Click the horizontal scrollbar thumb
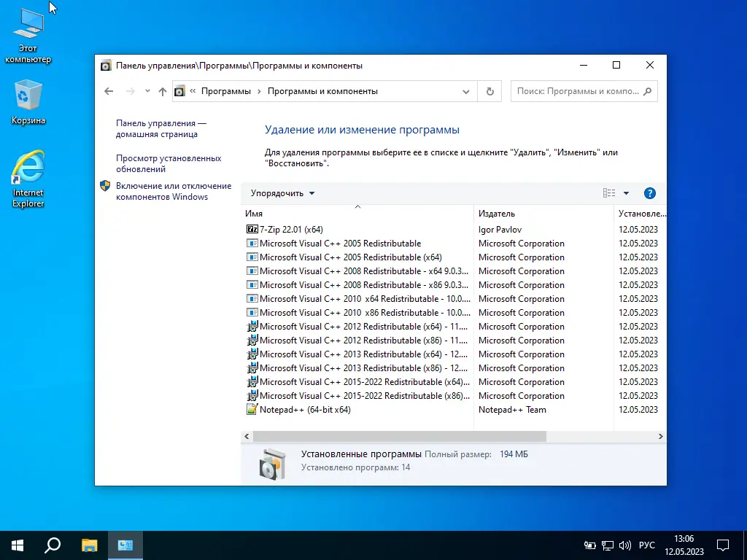This screenshot has width=747, height=560. [399, 436]
